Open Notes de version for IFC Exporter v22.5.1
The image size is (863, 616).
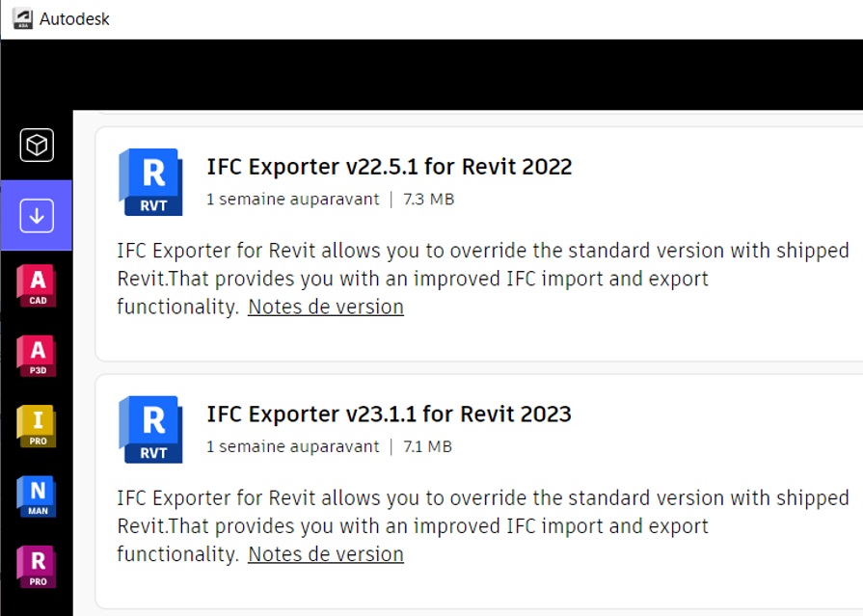326,307
